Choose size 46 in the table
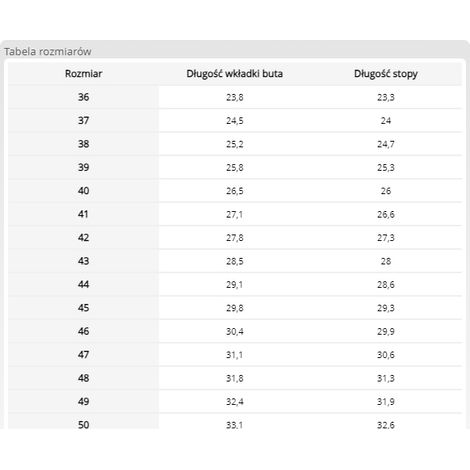470x470 pixels. [83, 331]
